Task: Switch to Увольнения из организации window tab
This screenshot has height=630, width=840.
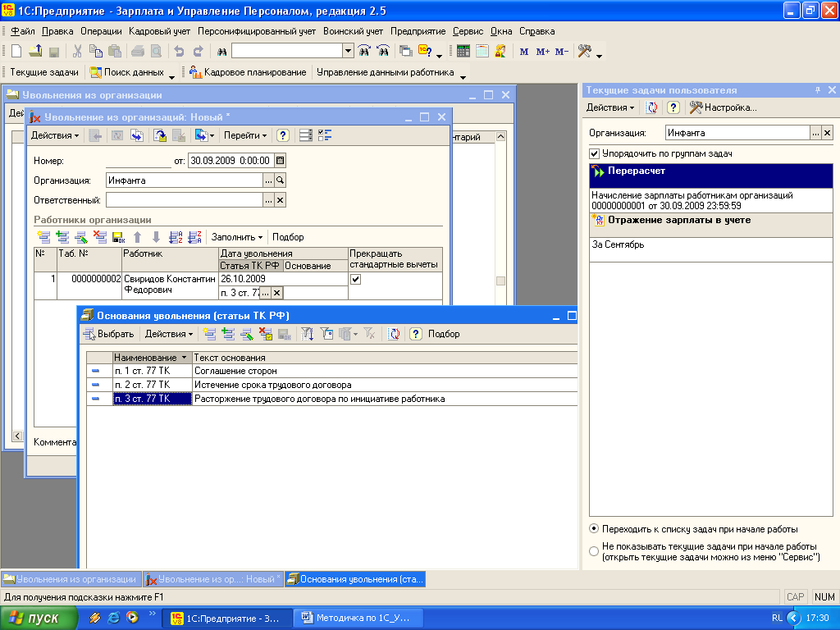Action: click(71, 579)
